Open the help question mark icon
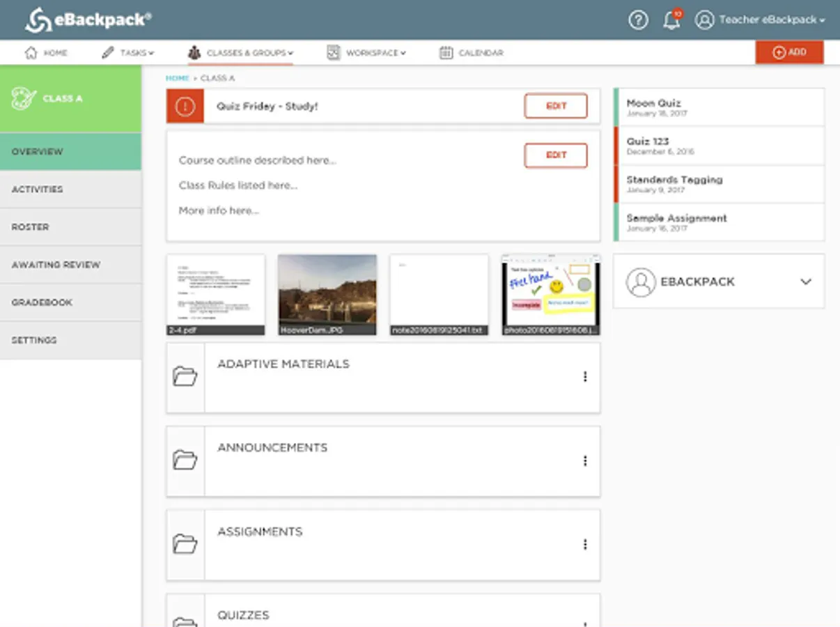 (x=638, y=20)
